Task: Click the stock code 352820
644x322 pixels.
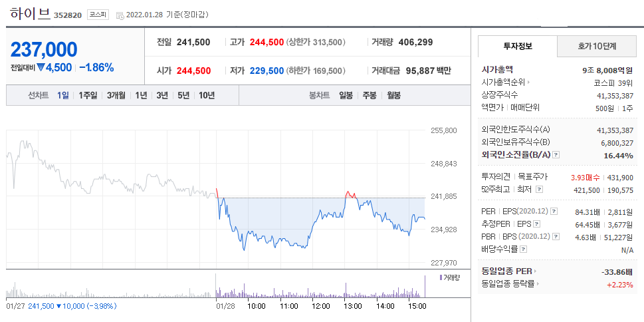Action: click(x=68, y=15)
